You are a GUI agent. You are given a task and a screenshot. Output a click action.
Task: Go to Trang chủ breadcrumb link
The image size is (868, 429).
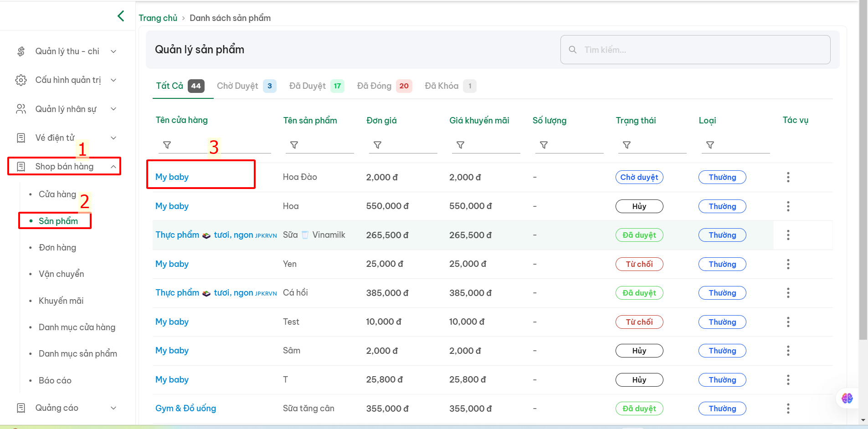click(x=158, y=18)
